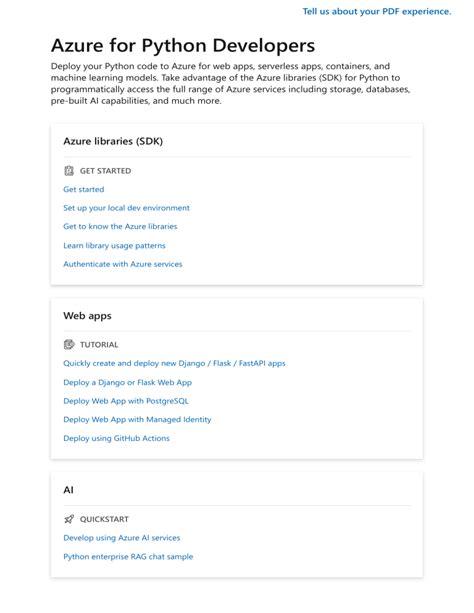Open 'Tell us about your PDF experience' link
The image size is (474, 613).
[377, 12]
